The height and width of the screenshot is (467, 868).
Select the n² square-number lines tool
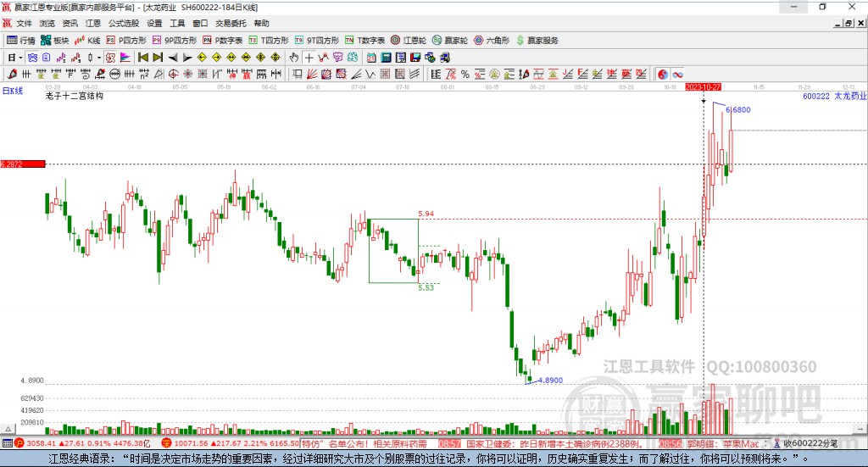(x=144, y=74)
